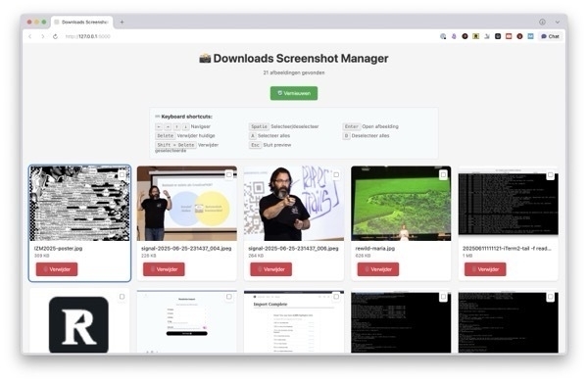Click the yellow R extension icon in toolbar
Screen dimensions: 588x382
pos(476,36)
